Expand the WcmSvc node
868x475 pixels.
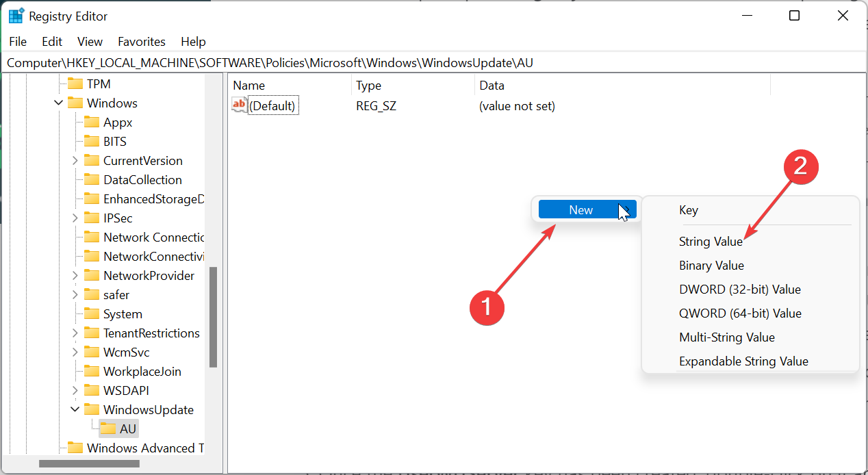tap(75, 352)
